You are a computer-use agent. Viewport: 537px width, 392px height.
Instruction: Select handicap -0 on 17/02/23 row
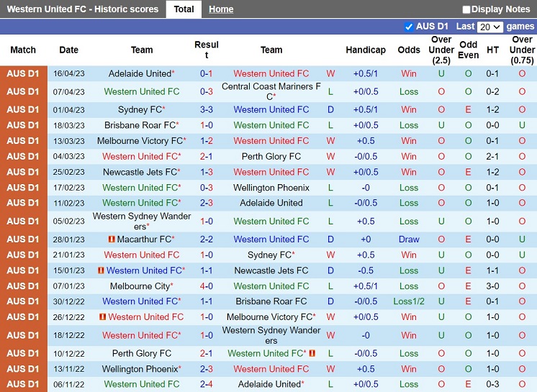click(x=366, y=188)
